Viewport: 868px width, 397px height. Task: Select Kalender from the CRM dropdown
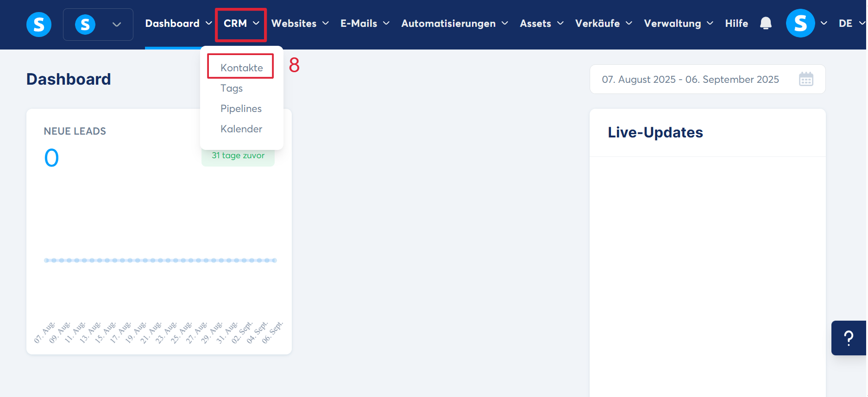pyautogui.click(x=241, y=129)
